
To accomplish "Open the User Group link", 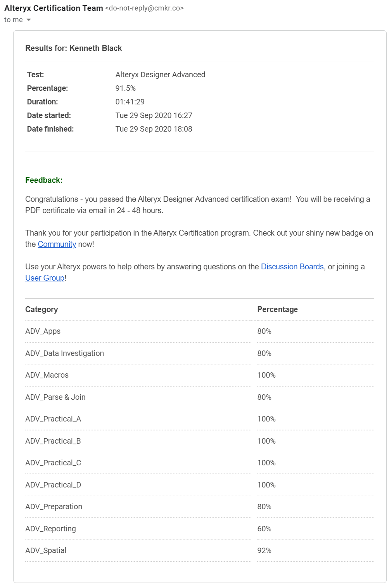I will pyautogui.click(x=45, y=278).
